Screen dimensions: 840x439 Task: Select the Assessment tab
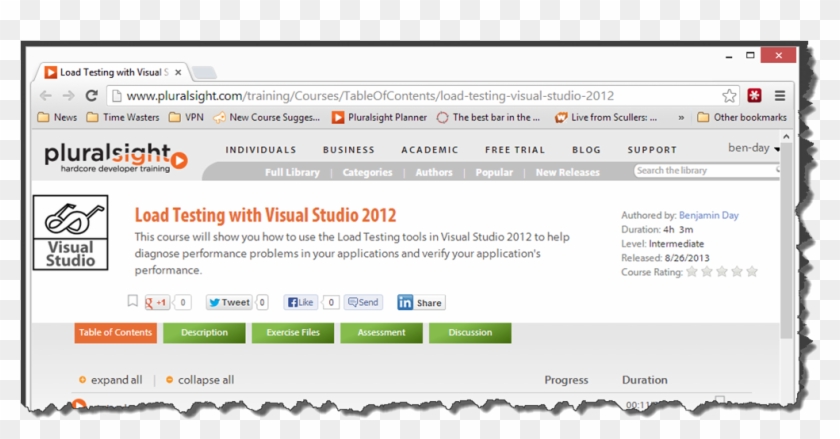click(x=381, y=332)
